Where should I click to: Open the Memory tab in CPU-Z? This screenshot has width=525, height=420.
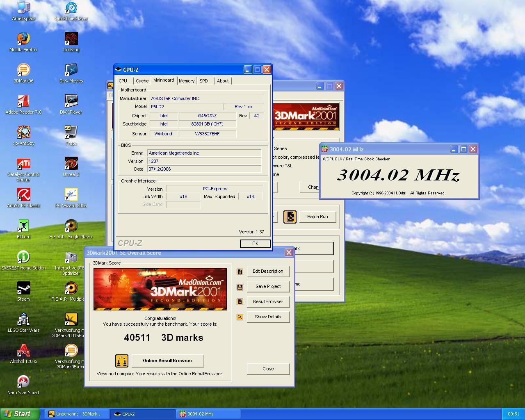187,81
